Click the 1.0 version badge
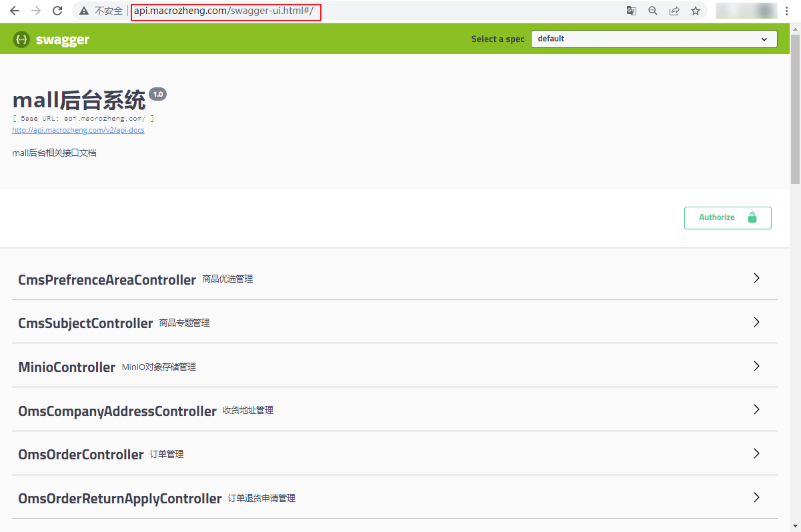The width and height of the screenshot is (801, 532). click(x=158, y=94)
